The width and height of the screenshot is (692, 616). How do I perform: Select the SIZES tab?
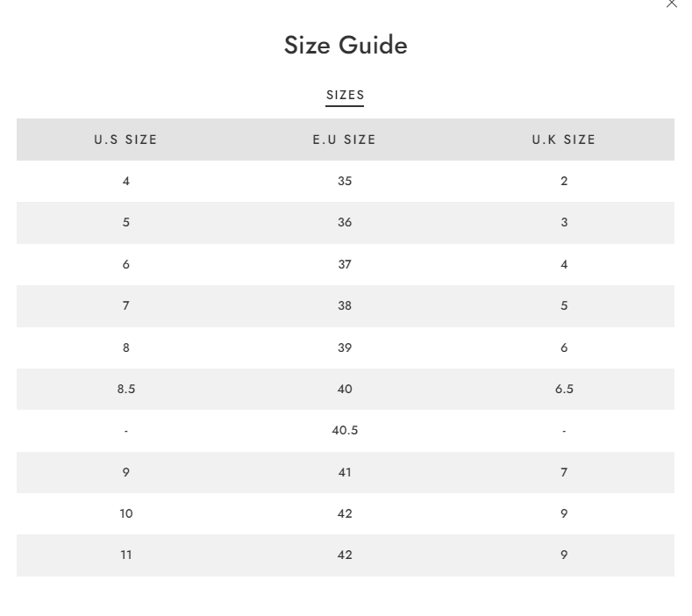(x=345, y=95)
